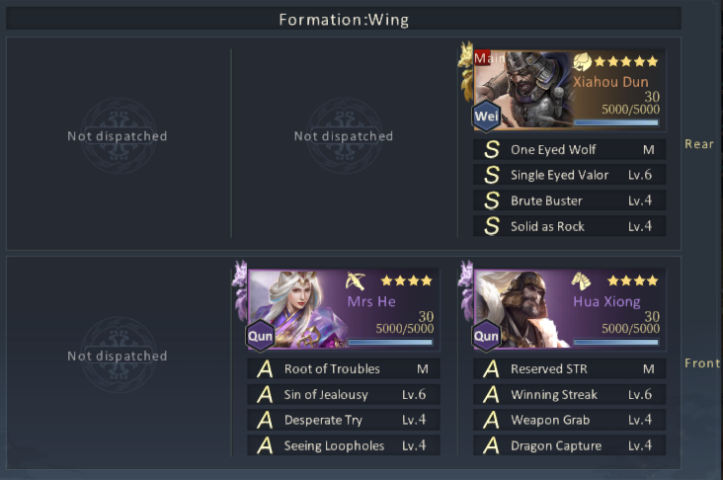
Task: Select the Seeing Loopholes skill row
Action: coord(344,445)
